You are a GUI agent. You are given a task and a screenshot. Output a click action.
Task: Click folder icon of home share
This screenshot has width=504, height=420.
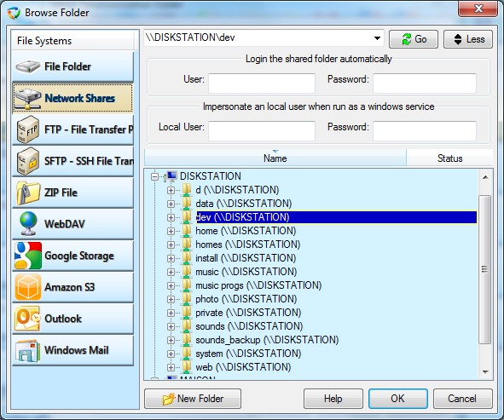coord(186,231)
